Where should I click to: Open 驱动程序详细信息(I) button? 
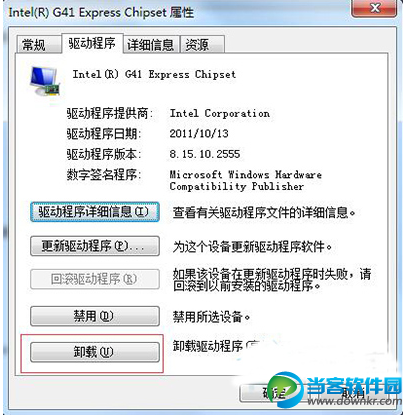[x=95, y=212]
